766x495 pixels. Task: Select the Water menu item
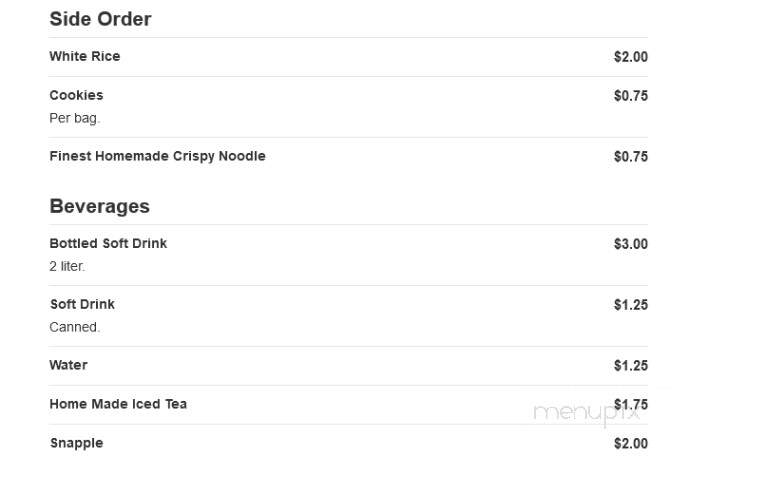[68, 365]
